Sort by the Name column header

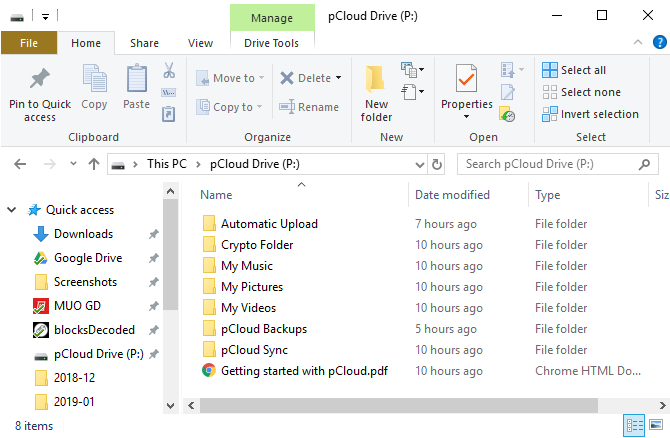[216, 195]
